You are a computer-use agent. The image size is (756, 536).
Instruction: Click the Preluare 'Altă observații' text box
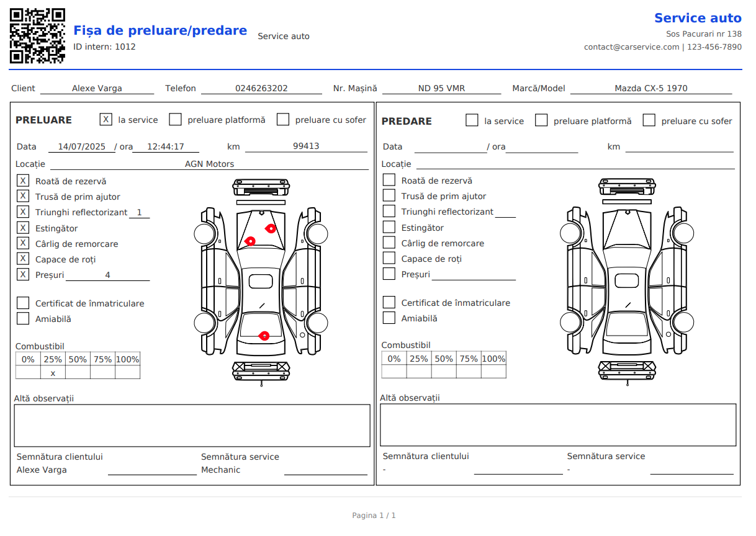192,426
